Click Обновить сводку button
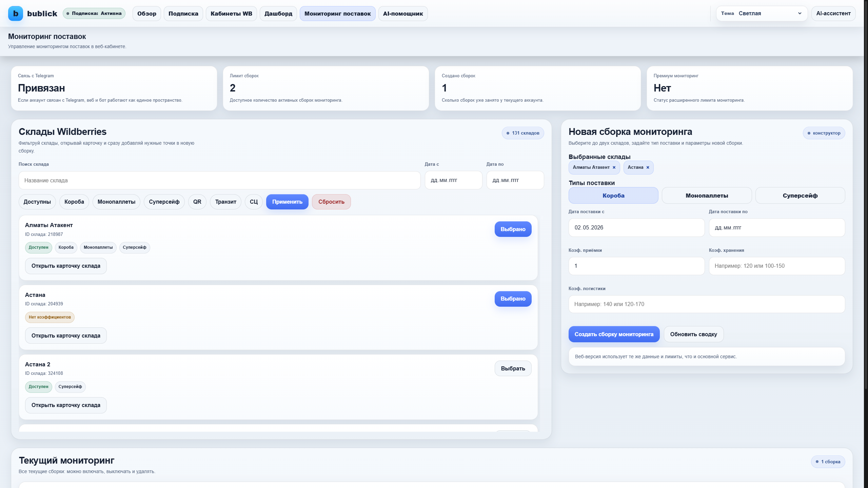This screenshot has width=868, height=488. click(694, 334)
